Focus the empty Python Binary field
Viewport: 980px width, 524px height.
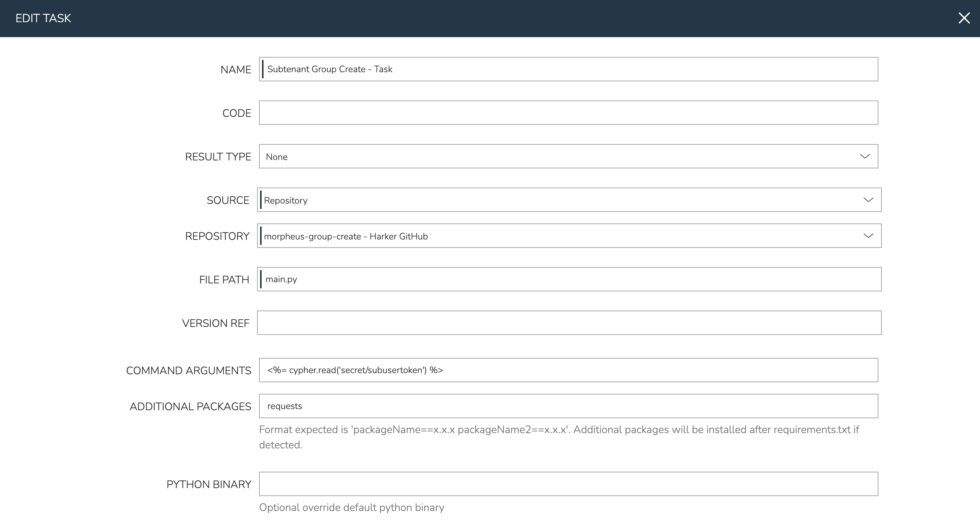[568, 484]
